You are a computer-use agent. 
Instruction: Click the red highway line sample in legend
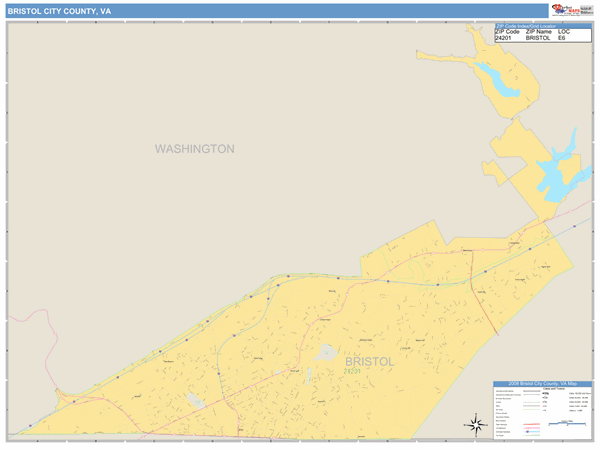[531, 424]
